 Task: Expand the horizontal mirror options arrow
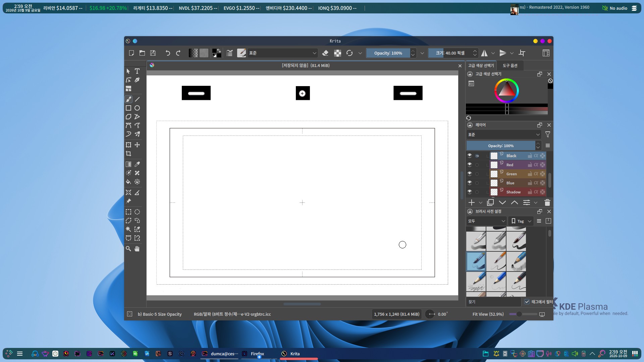tap(493, 53)
